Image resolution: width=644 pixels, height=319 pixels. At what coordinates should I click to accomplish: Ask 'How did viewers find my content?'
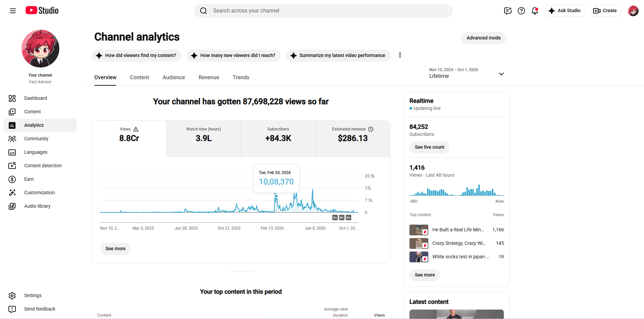click(x=136, y=55)
